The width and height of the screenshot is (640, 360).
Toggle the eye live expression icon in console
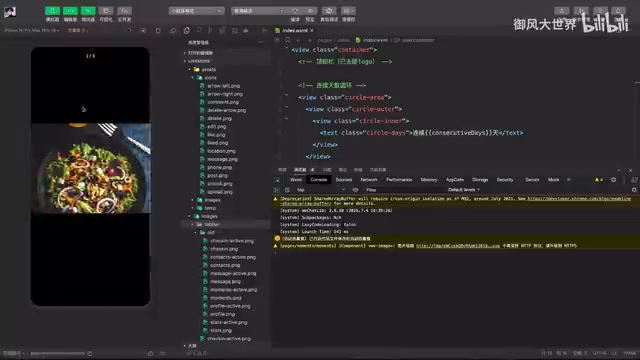click(355, 190)
